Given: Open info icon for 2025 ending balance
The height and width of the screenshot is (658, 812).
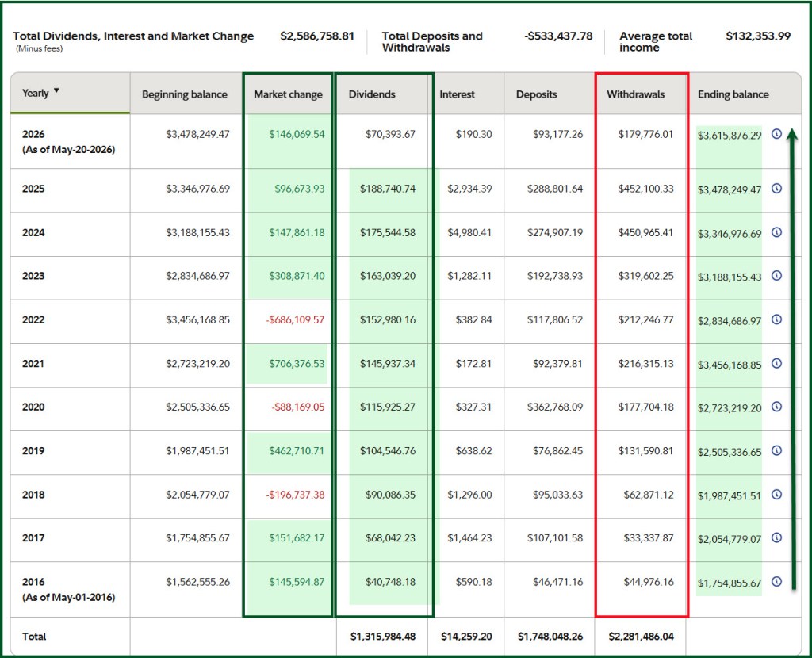Looking at the screenshot, I should click(776, 189).
